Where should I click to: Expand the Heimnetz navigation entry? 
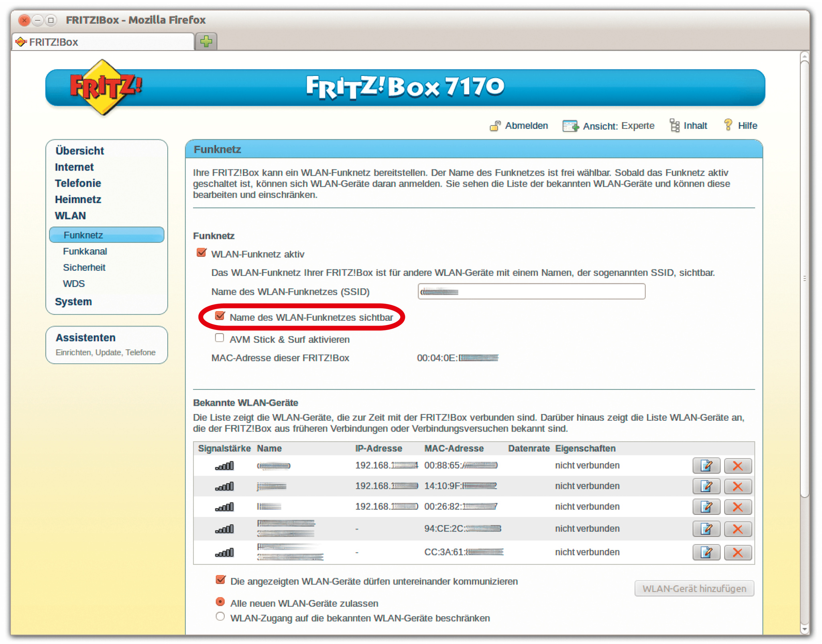coord(78,200)
